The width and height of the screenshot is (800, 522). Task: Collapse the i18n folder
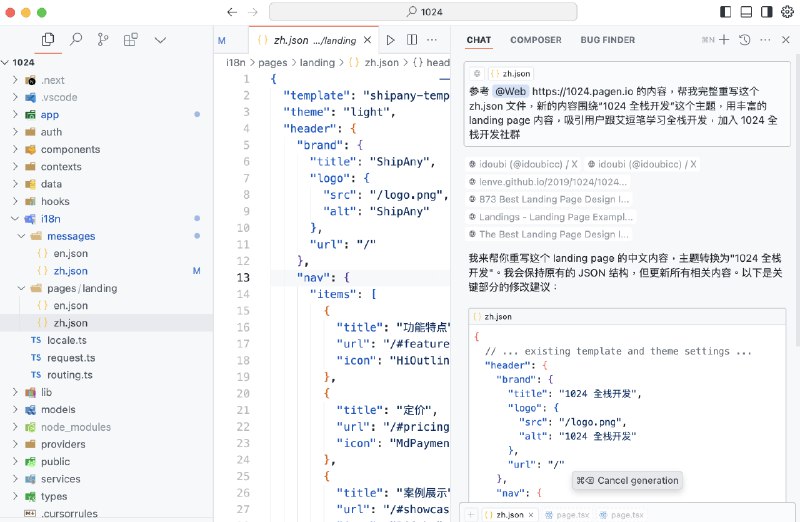click(x=15, y=218)
